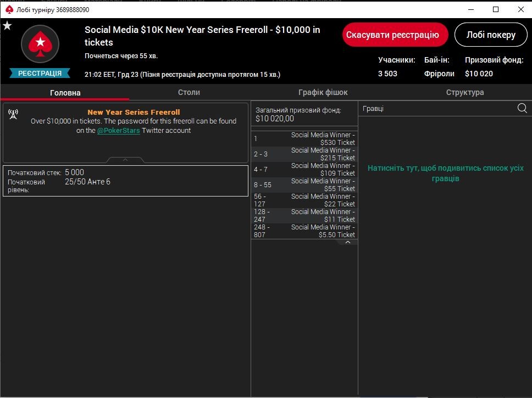The width and height of the screenshot is (532, 398).
Task: Click the New Year Series Freeroll heading
Action: [134, 112]
